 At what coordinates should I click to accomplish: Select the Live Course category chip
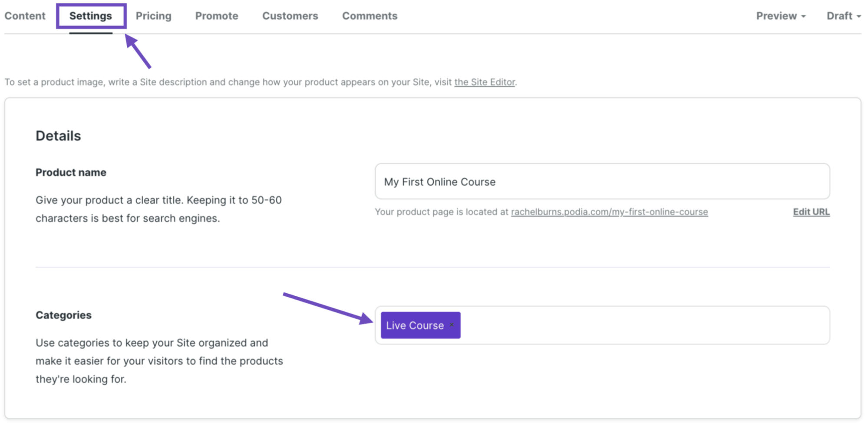[x=414, y=325]
